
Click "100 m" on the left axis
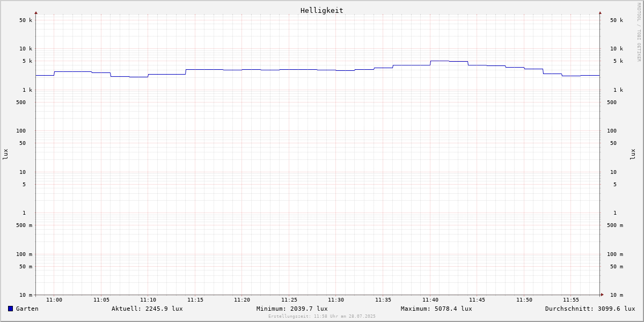click(24, 254)
